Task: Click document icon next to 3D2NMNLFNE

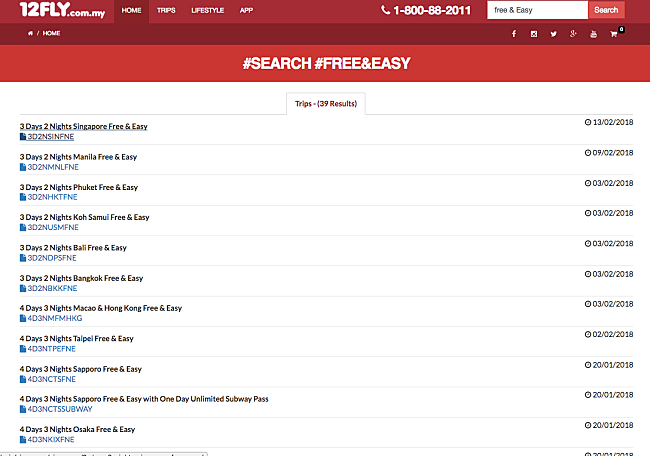Action: pos(23,167)
